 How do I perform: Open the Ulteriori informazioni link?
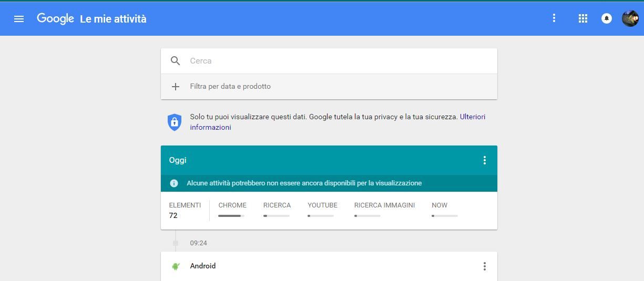[x=338, y=122]
